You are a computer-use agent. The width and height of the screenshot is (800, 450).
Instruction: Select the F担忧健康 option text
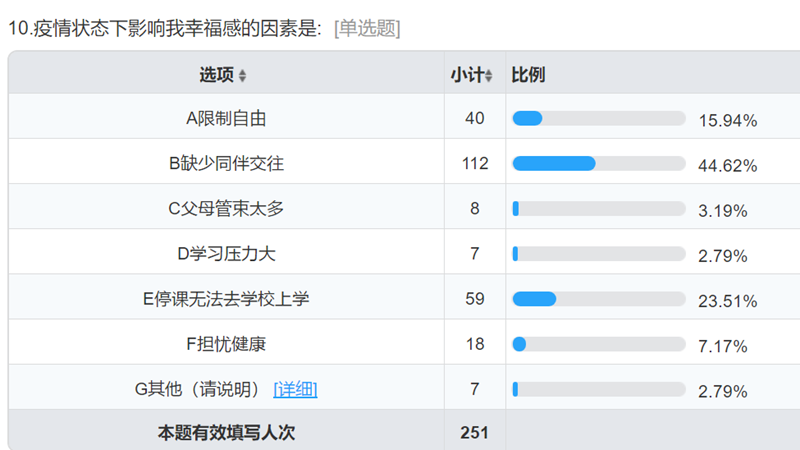coord(226,344)
